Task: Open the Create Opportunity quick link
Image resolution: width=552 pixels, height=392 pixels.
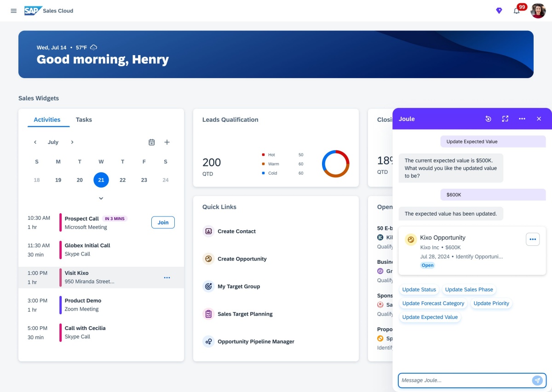Action: [242, 259]
